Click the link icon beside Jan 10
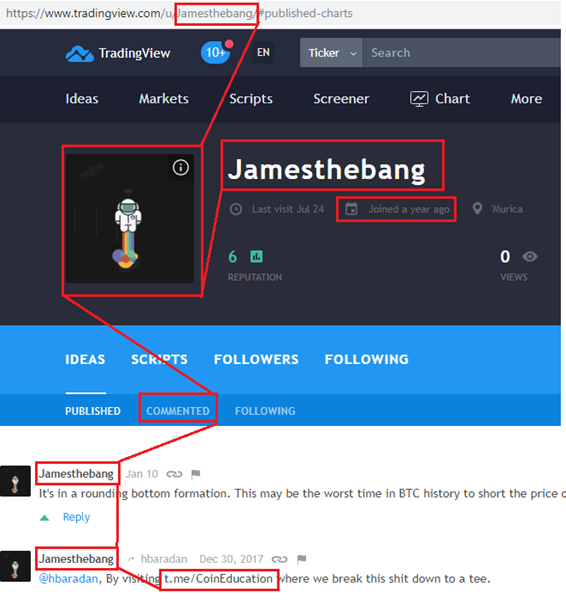The image size is (566, 605). [x=174, y=474]
